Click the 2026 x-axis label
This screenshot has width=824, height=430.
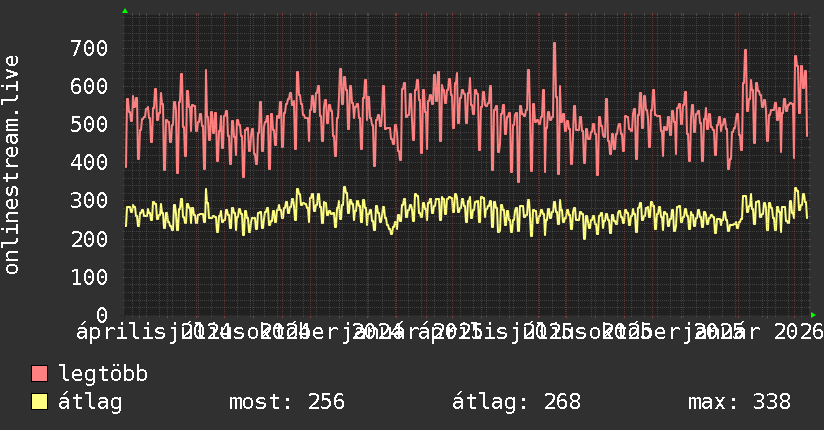pos(799,332)
